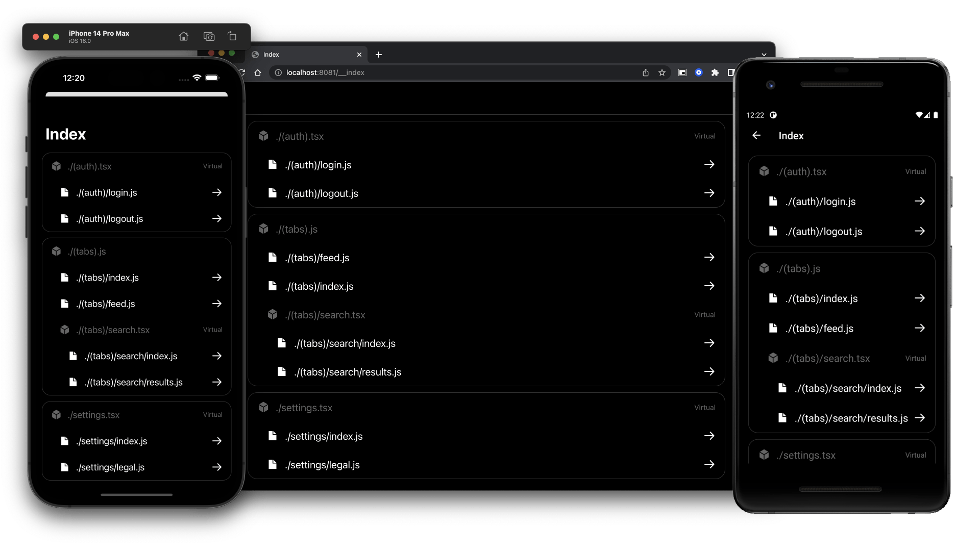
Task: Bookmark this page with the star icon
Action: 662,72
